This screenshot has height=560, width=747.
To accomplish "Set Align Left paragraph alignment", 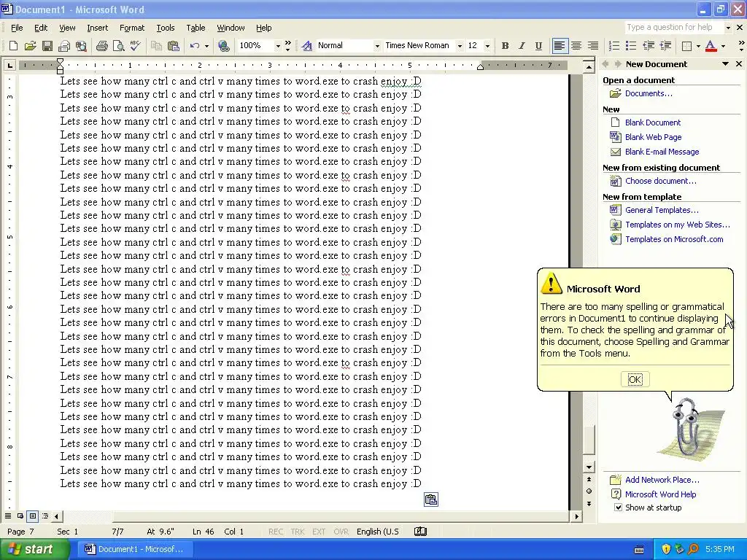I will coord(560,46).
